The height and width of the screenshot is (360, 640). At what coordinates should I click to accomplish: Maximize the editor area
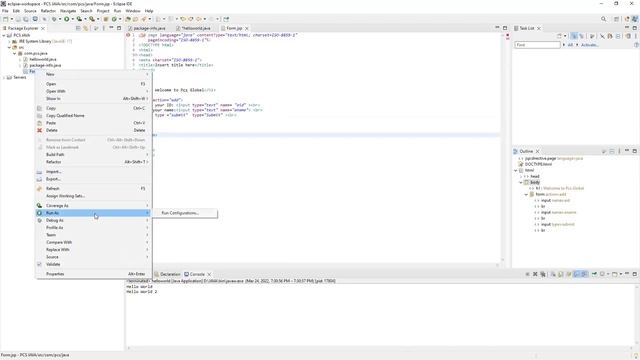click(x=505, y=28)
